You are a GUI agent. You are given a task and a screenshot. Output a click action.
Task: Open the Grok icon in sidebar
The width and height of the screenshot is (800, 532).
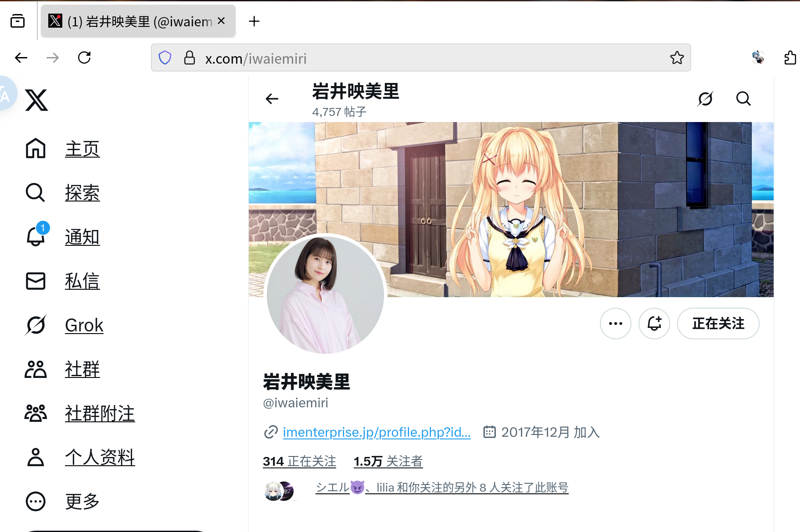pyautogui.click(x=36, y=325)
